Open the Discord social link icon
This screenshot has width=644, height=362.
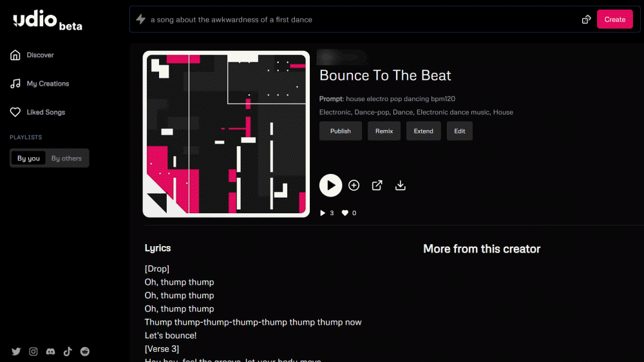[x=50, y=352]
